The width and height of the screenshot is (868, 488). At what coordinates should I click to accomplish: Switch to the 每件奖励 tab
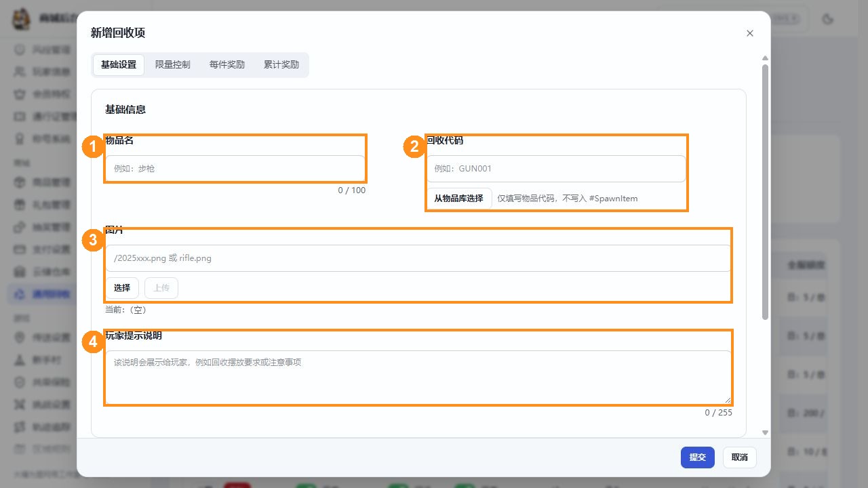click(x=227, y=65)
